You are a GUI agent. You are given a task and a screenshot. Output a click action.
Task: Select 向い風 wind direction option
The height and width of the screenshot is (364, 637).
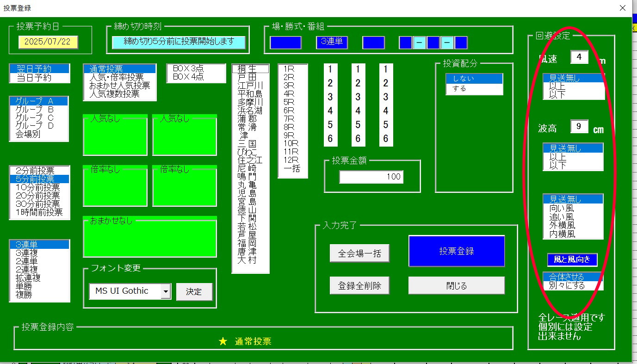573,208
